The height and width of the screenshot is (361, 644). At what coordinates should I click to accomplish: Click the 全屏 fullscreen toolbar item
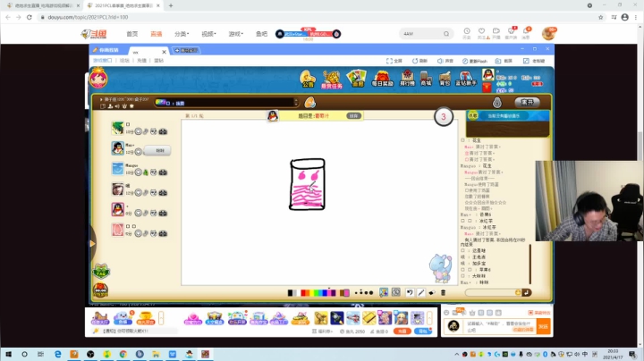click(x=394, y=61)
